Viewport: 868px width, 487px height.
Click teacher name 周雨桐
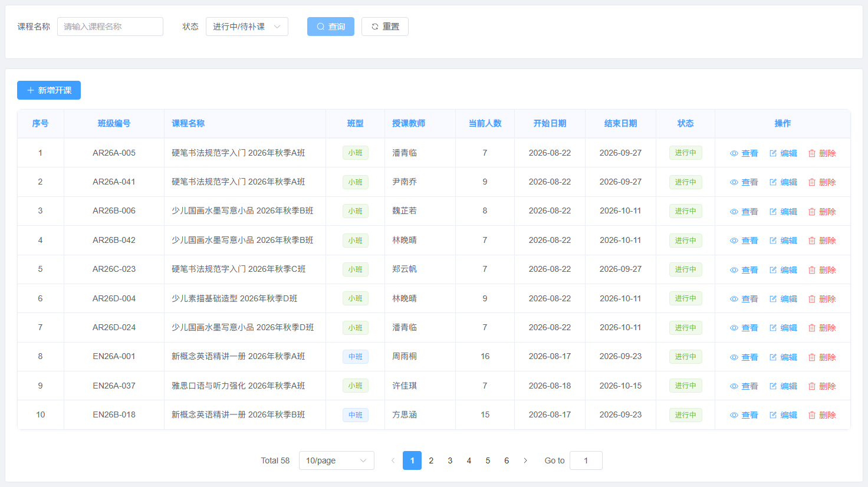[405, 356]
